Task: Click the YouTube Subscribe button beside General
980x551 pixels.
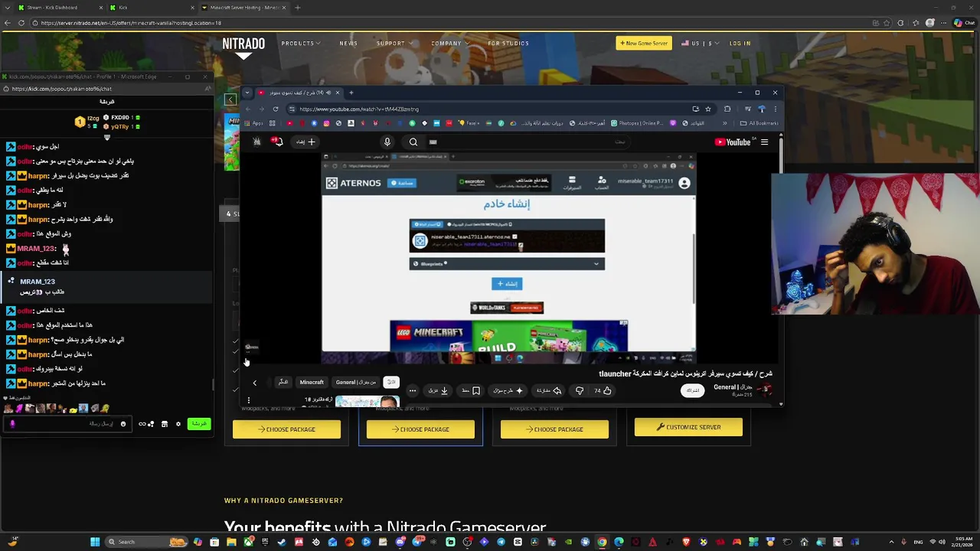Action: (x=693, y=390)
